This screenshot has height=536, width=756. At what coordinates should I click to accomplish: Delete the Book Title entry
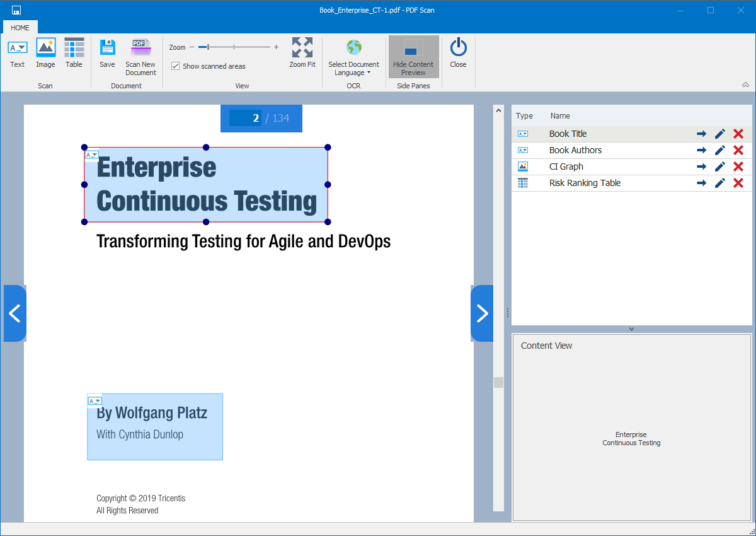(738, 134)
